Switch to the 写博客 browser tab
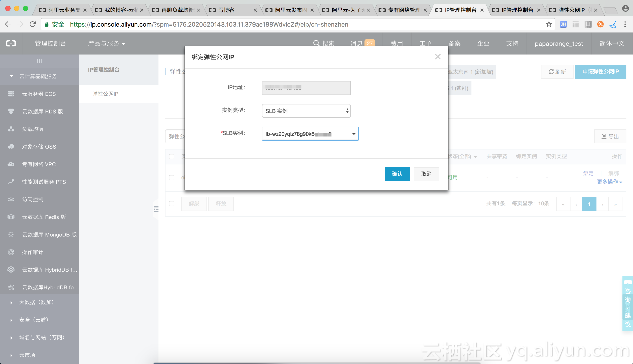The width and height of the screenshot is (633, 364). (233, 10)
